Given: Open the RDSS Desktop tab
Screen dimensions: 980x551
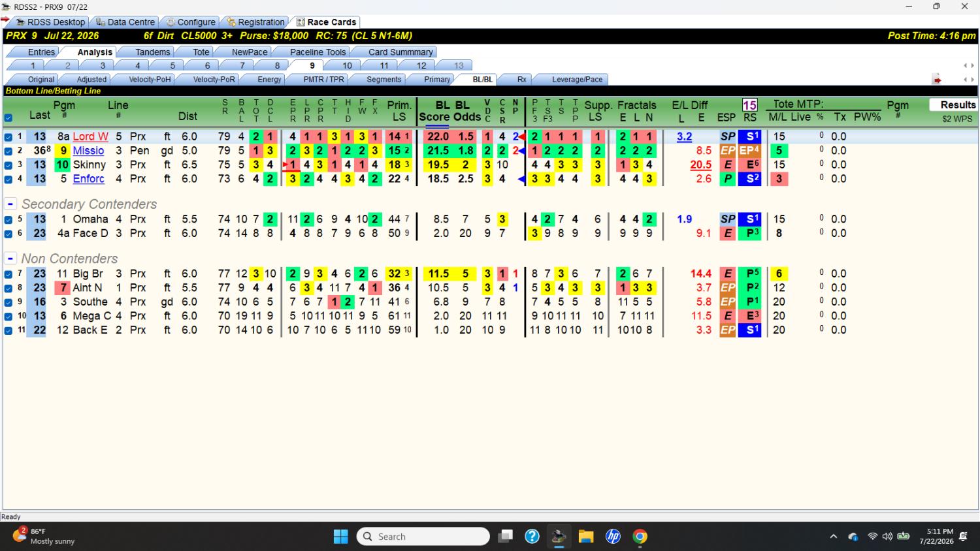Looking at the screenshot, I should click(x=51, y=22).
